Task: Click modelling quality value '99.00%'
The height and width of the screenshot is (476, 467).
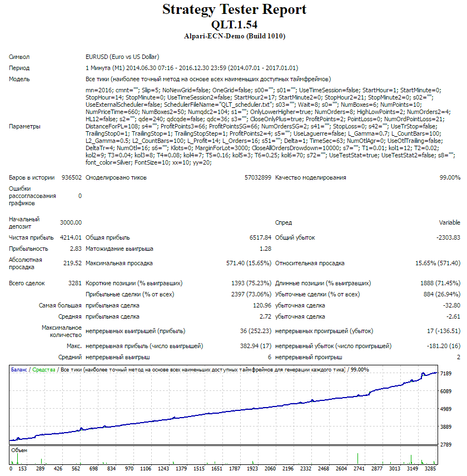Action: (450, 177)
